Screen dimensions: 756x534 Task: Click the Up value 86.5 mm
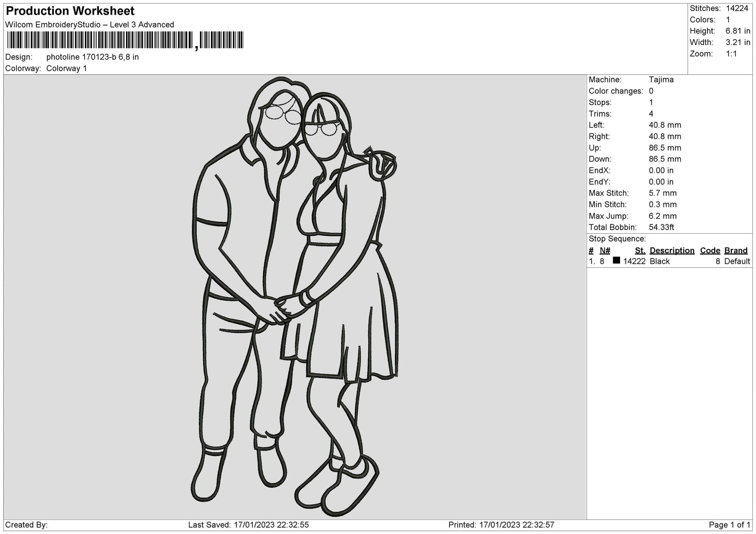point(665,148)
